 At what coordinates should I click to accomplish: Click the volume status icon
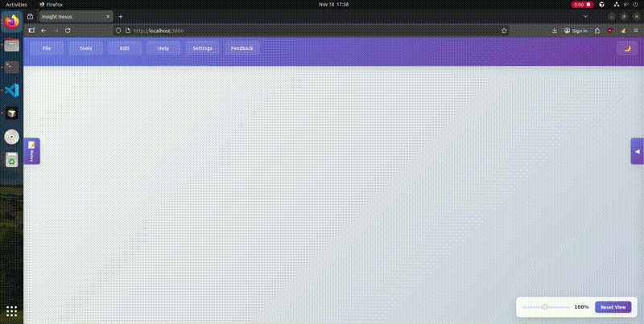(627, 5)
